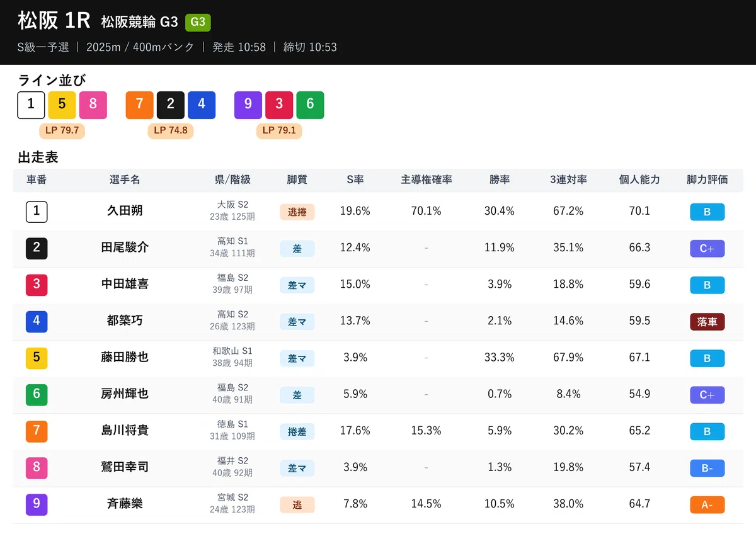Select the 3連対率 column header

click(x=568, y=179)
